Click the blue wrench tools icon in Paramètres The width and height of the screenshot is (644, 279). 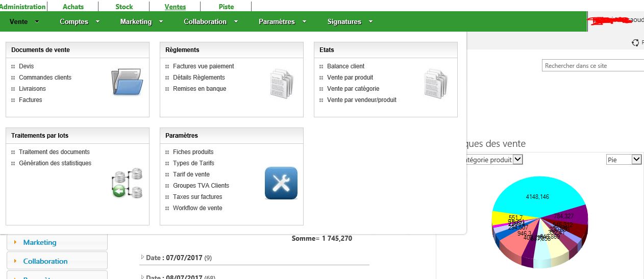pyautogui.click(x=281, y=183)
